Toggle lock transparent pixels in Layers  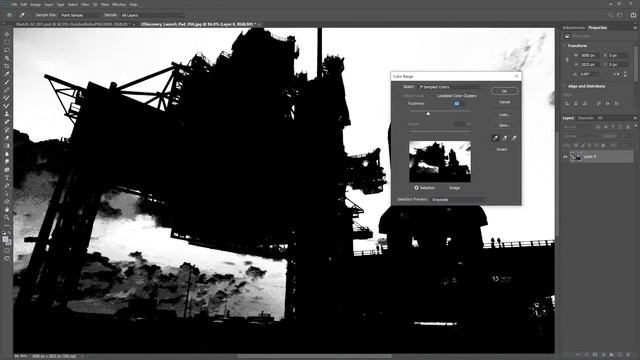(576, 145)
